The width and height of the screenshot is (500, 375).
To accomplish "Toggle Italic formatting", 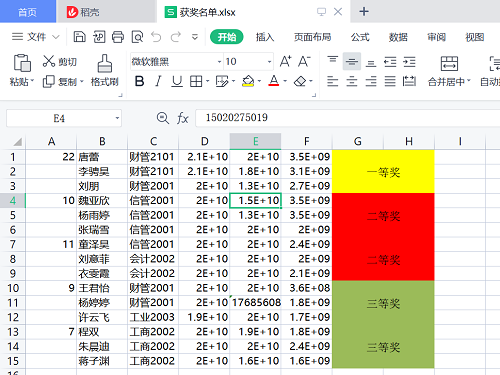I will (158, 81).
